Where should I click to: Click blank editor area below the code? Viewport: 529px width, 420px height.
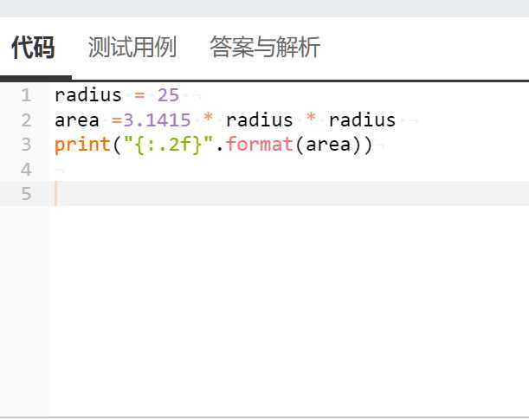[289, 310]
